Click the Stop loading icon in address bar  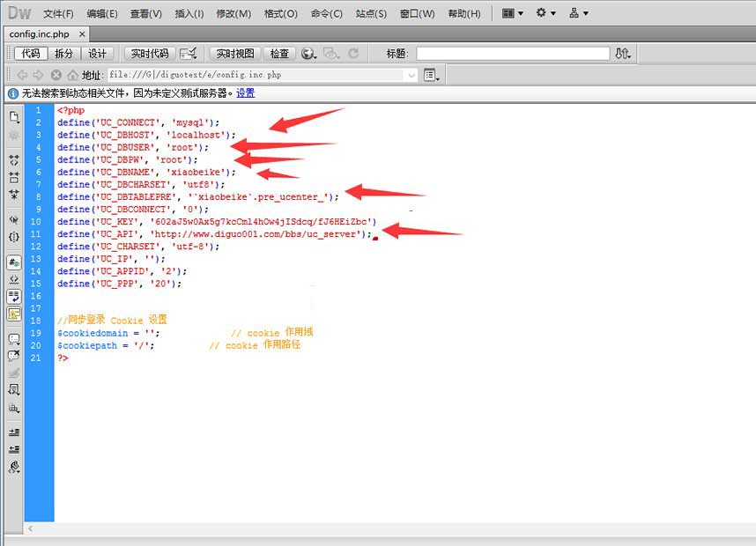pyautogui.click(x=56, y=76)
